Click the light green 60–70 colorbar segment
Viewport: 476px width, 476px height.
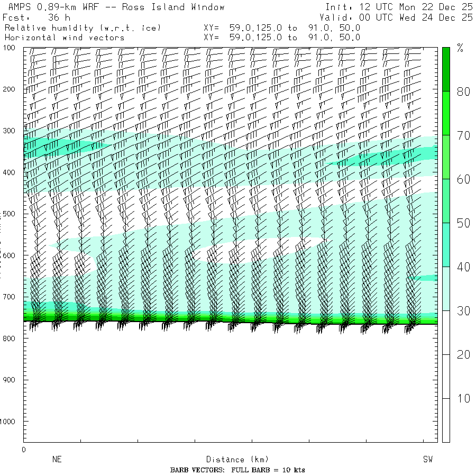tap(446, 157)
